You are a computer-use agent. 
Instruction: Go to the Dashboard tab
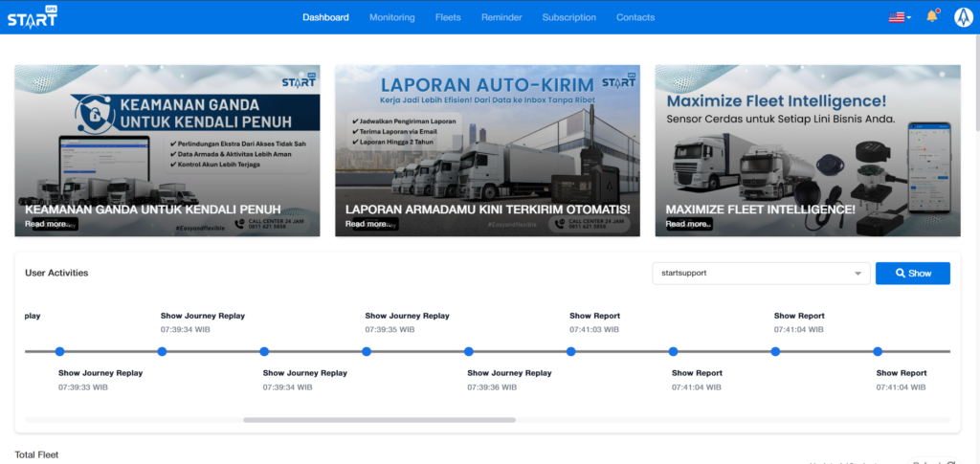325,17
